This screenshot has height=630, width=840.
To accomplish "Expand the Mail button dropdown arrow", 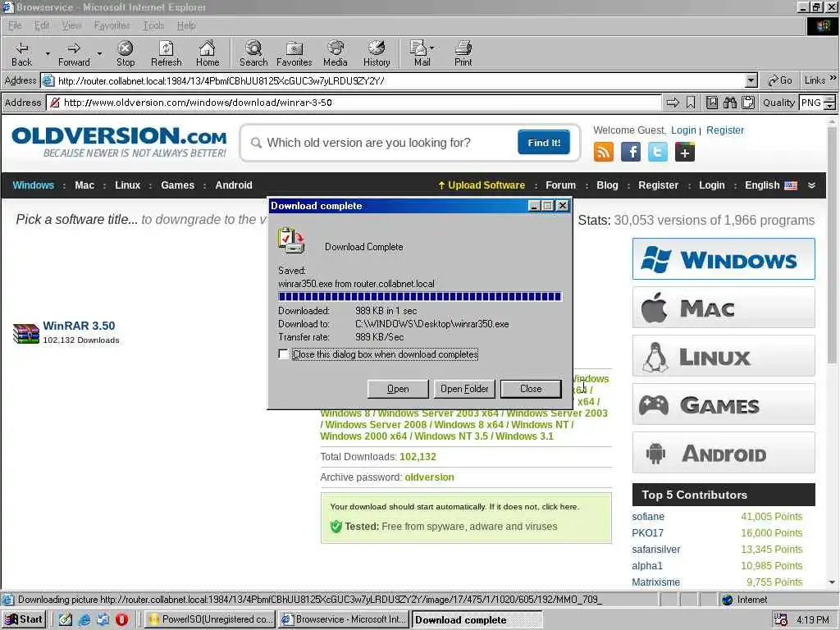I will 431,48.
